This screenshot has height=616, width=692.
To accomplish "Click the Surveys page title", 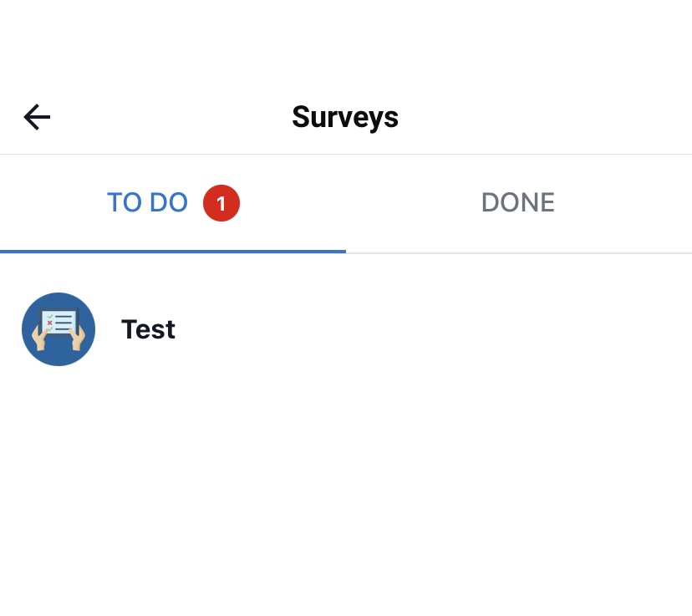I will point(345,117).
